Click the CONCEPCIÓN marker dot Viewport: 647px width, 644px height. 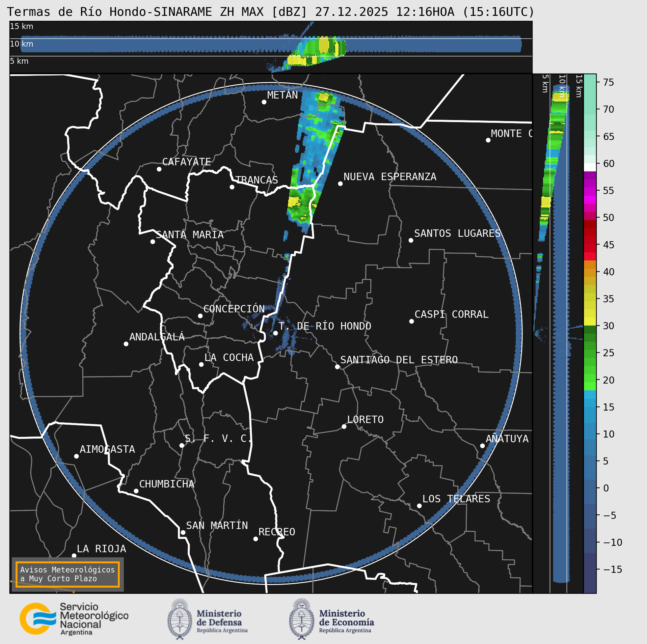pos(200,316)
